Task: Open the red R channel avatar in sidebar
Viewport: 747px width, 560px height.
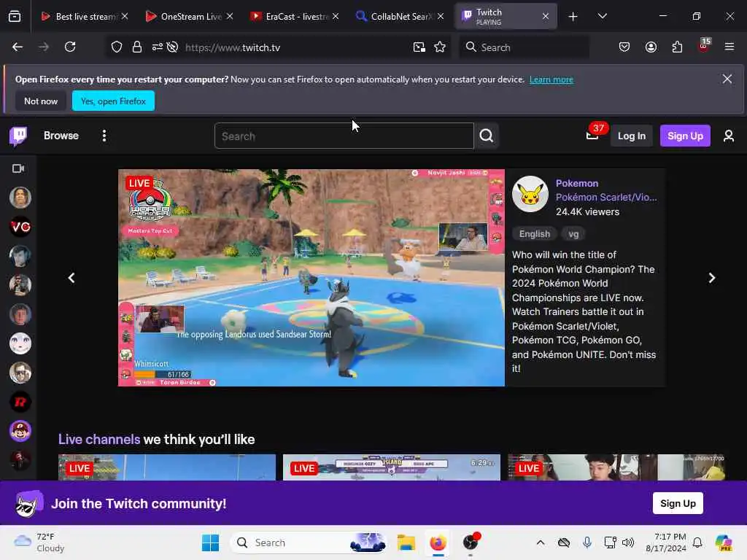Action: pos(20,402)
